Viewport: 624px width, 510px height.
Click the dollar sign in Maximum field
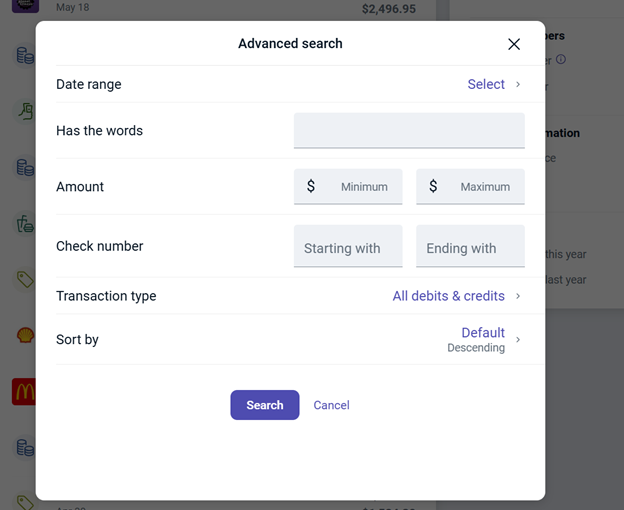(x=433, y=186)
